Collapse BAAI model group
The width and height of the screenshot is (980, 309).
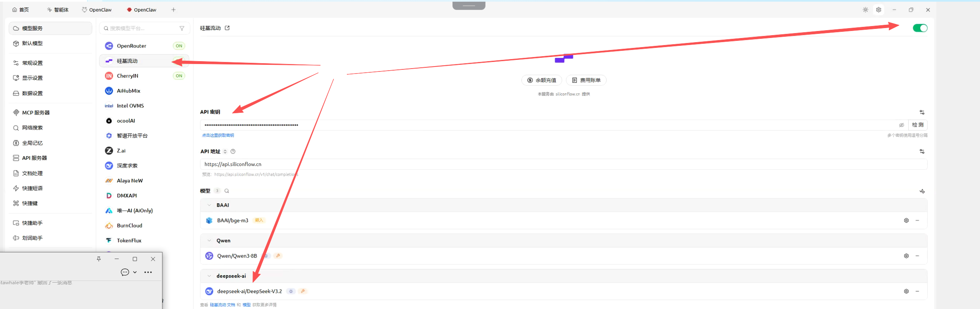click(x=209, y=205)
